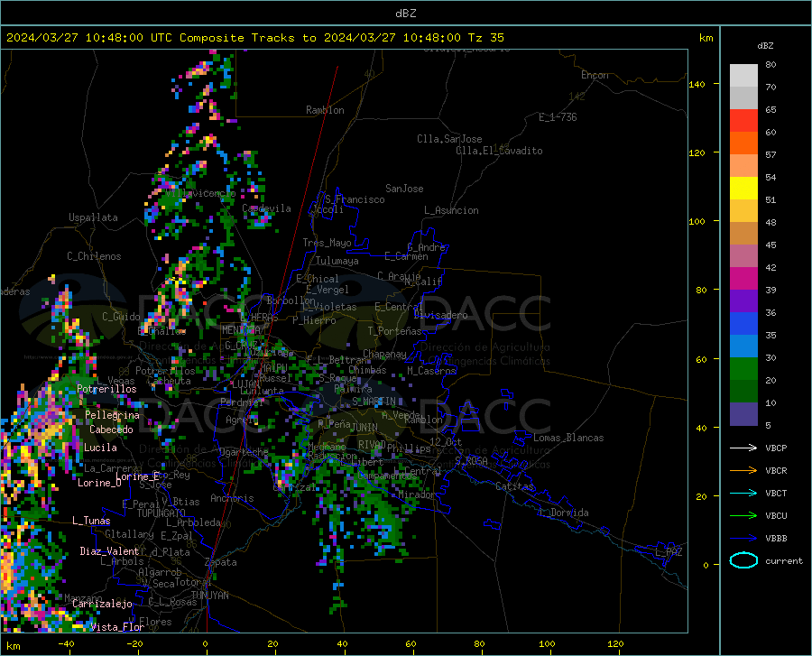Click the 'Encon' map label
The image size is (812, 656).
click(x=595, y=75)
